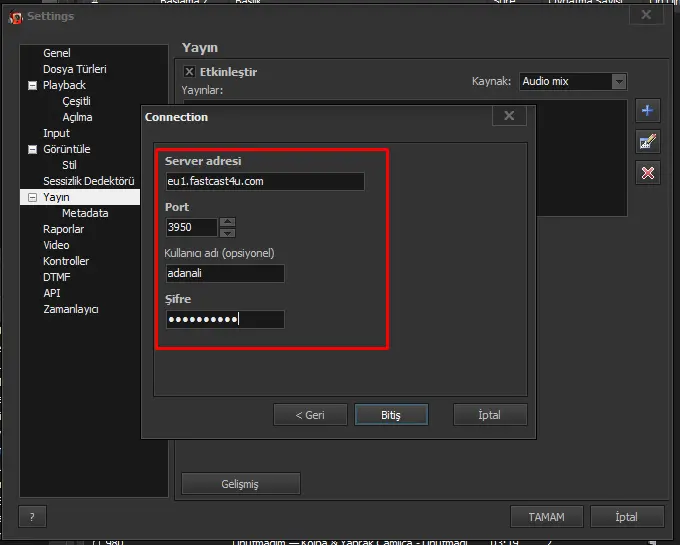Click the blue plus add stream icon
This screenshot has height=545, width=680.
click(x=647, y=111)
